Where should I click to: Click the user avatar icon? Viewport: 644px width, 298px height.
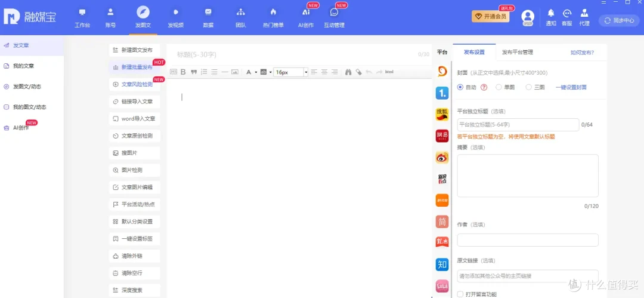tap(528, 18)
